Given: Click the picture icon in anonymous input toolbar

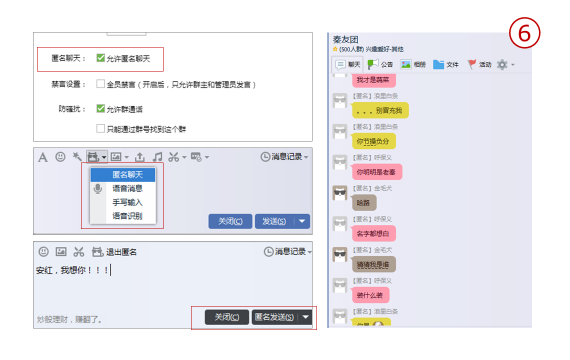Looking at the screenshot, I should tap(61, 251).
